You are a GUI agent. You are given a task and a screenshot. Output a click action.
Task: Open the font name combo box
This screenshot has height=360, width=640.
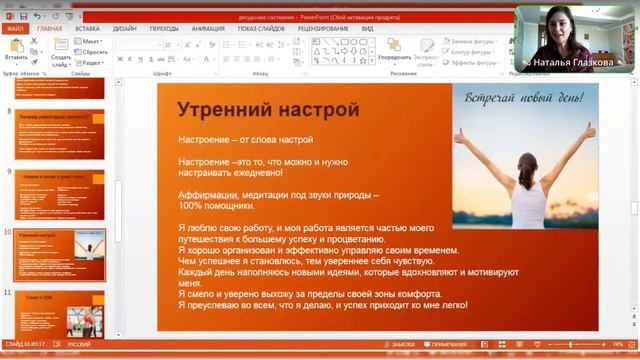(139, 45)
